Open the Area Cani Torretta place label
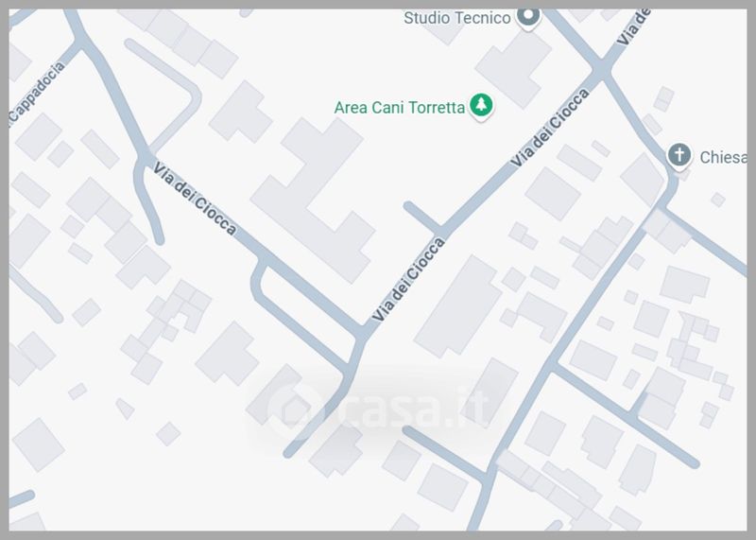The height and width of the screenshot is (540, 756). (399, 107)
